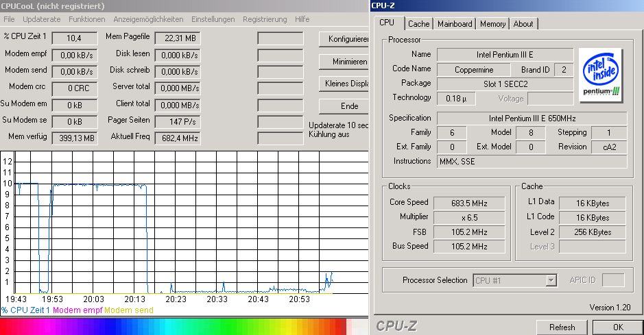Click the Specification field Intel Pentium III E 650MHz
644x335 pixels.
[x=532, y=119]
